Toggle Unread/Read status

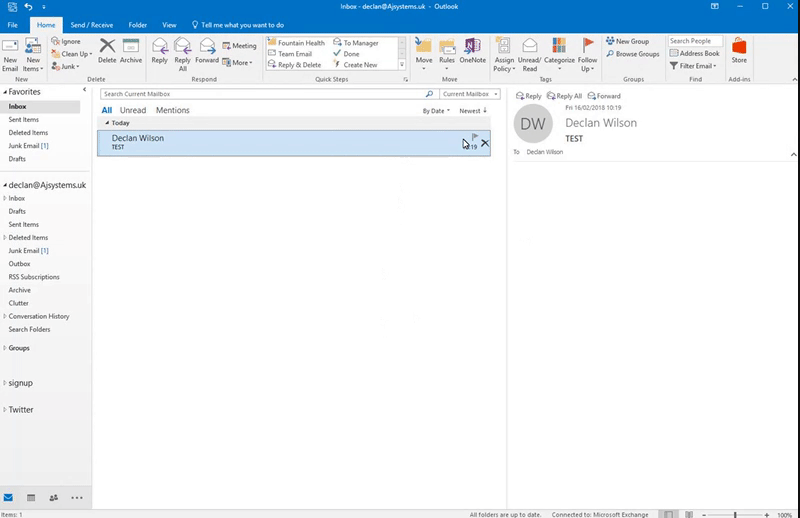point(529,54)
